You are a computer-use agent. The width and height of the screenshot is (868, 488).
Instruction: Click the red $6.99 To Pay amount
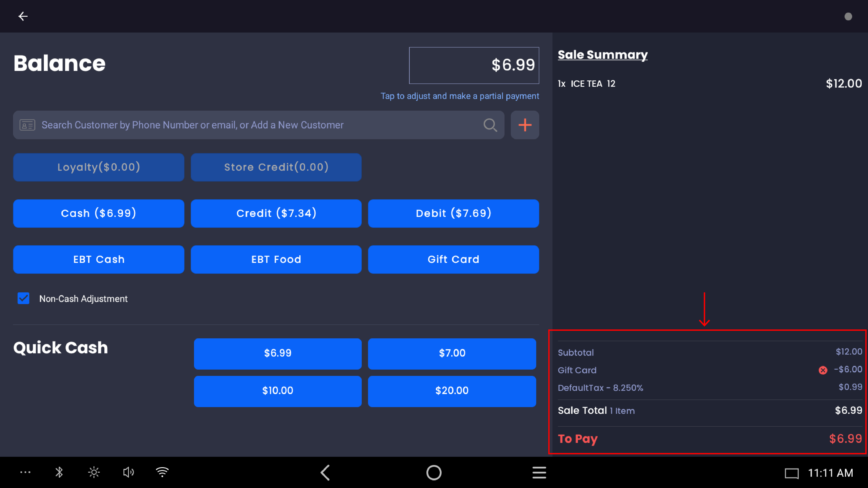click(x=845, y=439)
